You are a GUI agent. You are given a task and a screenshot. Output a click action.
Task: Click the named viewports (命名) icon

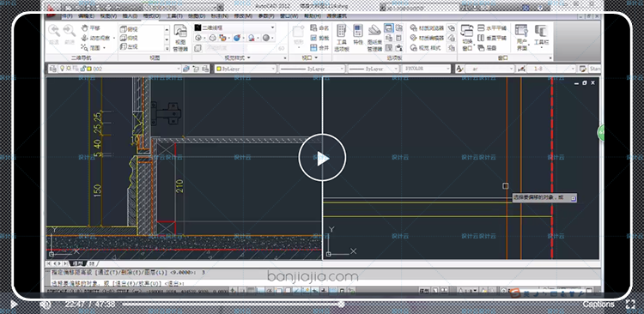(x=319, y=28)
